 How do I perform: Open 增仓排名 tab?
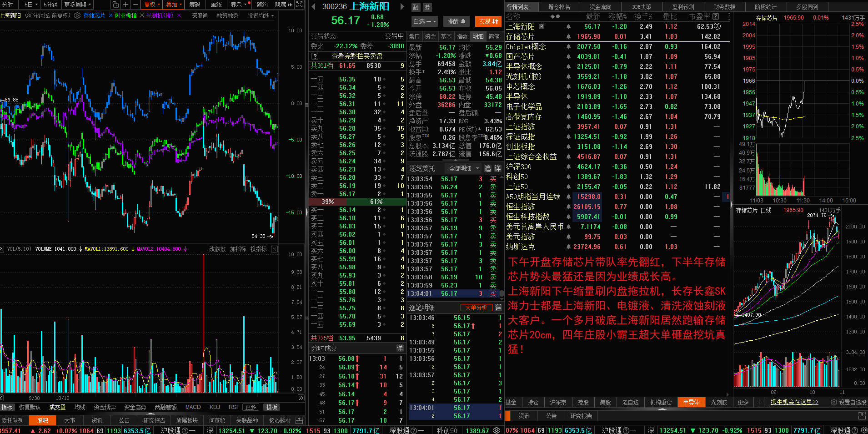(x=559, y=7)
